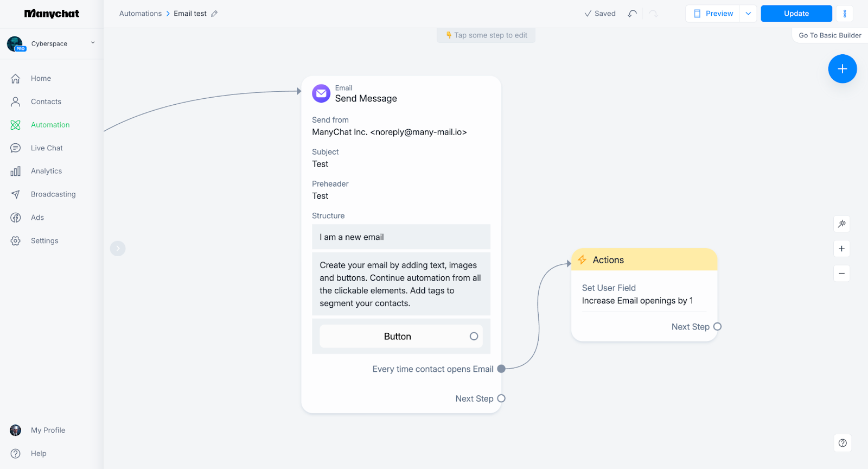The width and height of the screenshot is (868, 469).
Task: Click the pencil icon to rename Email test
Action: (x=214, y=14)
